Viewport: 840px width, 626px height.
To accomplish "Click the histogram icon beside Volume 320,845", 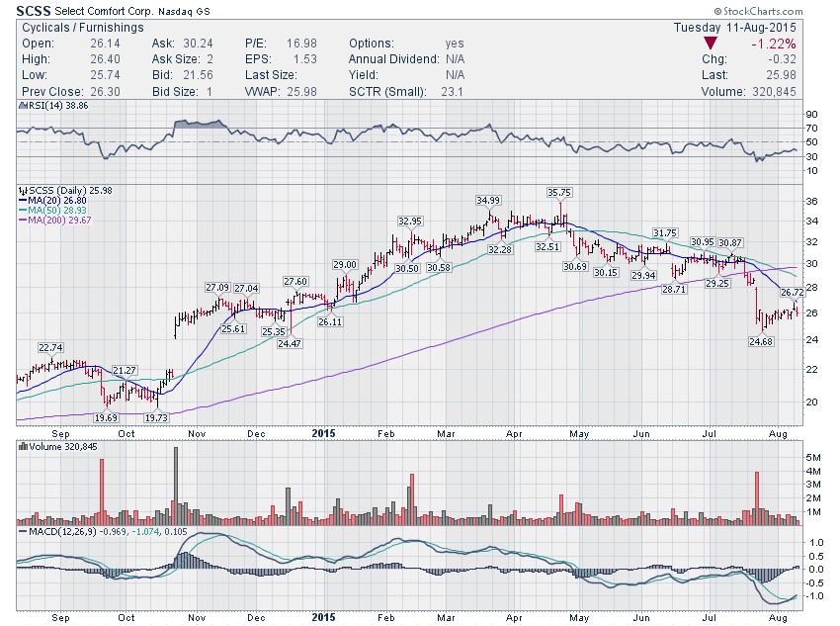I will (x=23, y=446).
